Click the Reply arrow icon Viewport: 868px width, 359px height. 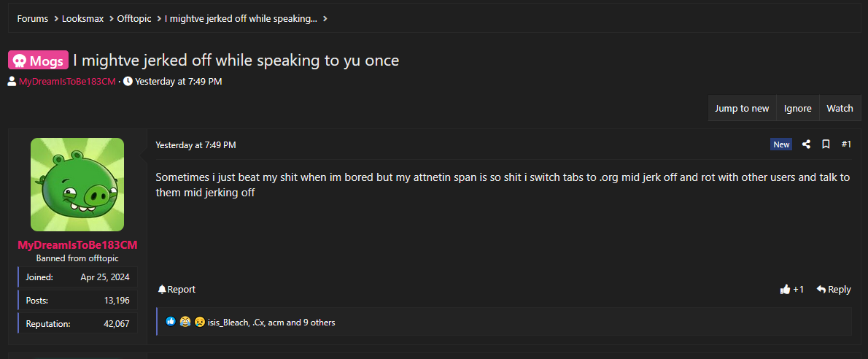point(821,290)
